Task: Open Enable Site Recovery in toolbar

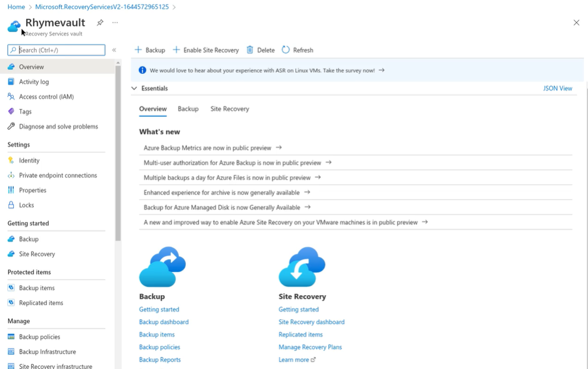Action: click(x=205, y=50)
